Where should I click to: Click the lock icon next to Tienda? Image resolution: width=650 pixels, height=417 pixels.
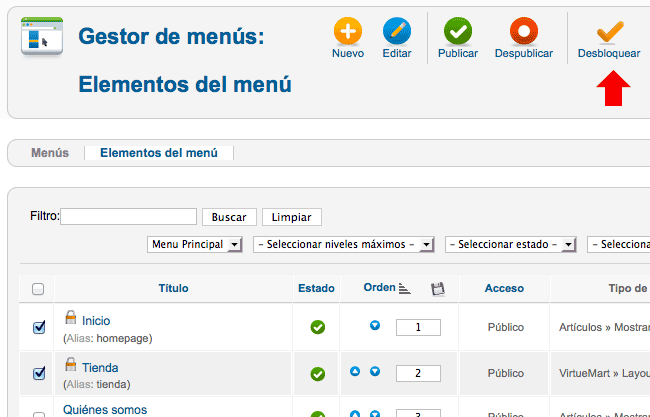(x=70, y=364)
